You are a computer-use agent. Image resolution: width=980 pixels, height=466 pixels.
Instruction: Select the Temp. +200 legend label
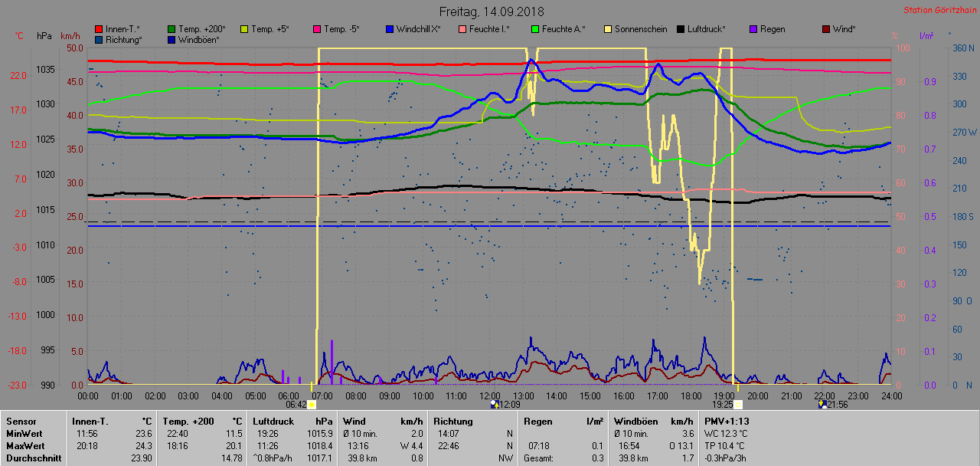tap(202, 29)
